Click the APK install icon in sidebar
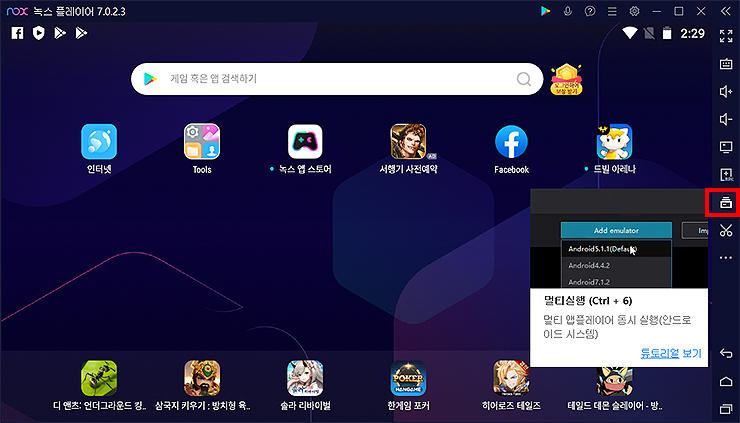 [x=726, y=175]
